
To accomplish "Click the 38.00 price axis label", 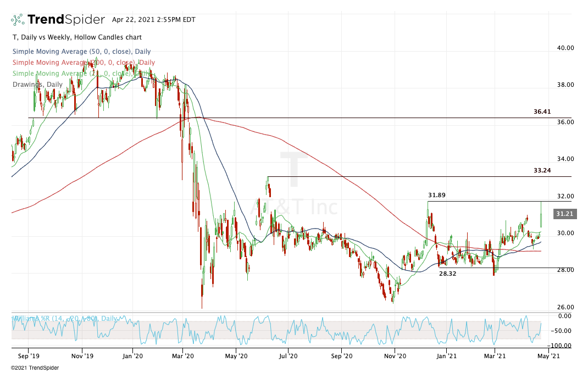I will point(565,85).
